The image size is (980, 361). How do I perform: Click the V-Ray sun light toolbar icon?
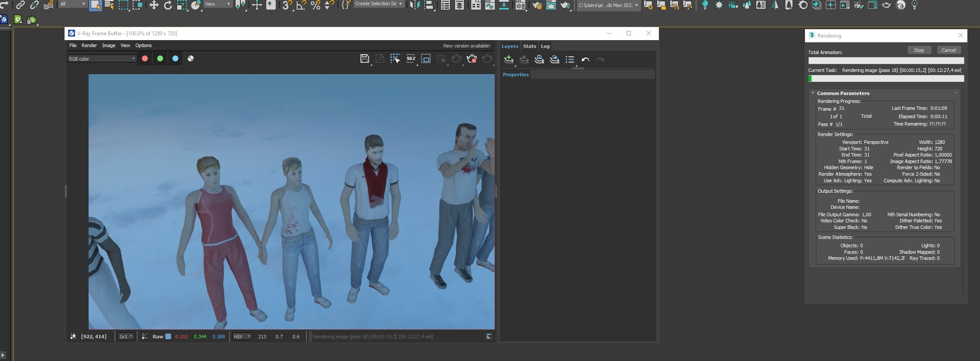click(x=719, y=5)
